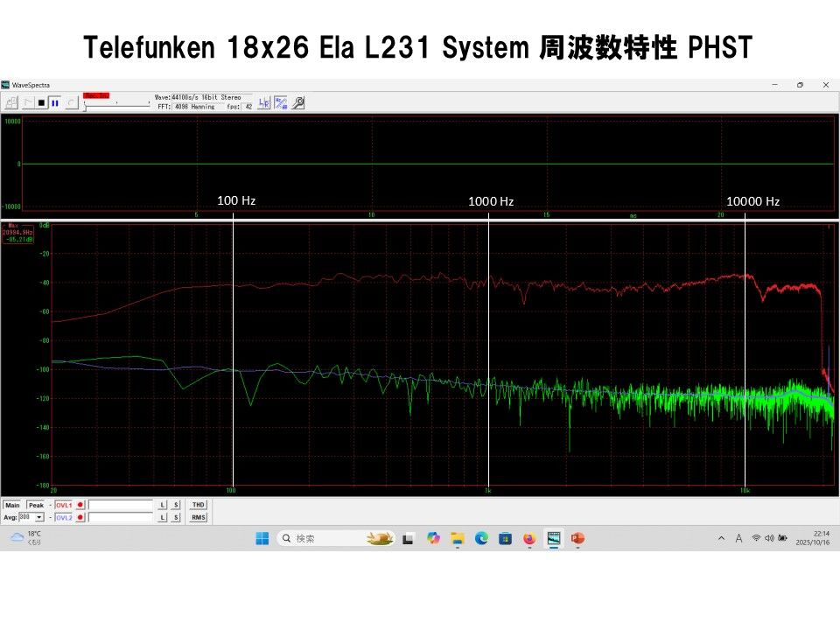Toggle the THD measurement button
The image size is (840, 630).
click(x=199, y=505)
